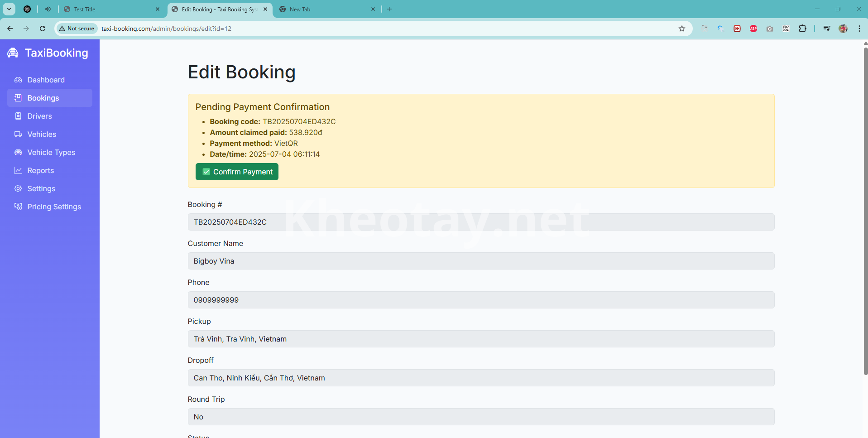Image resolution: width=868 pixels, height=438 pixels.
Task: Open the Vehicles section icon
Action: [18, 134]
